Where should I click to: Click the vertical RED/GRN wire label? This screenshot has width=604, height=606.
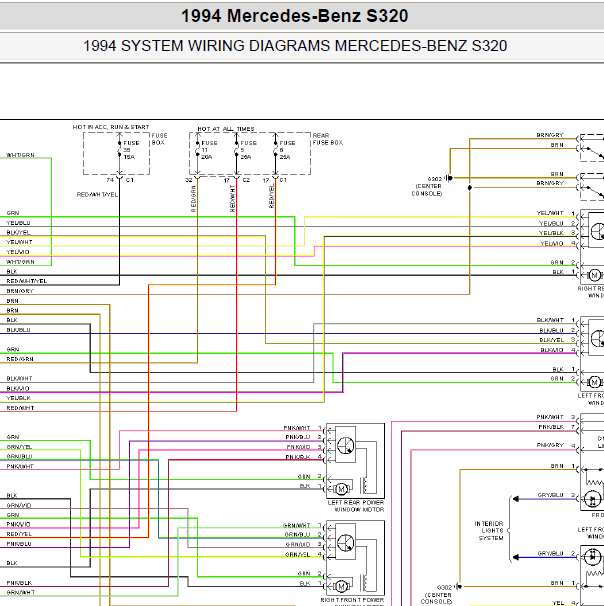tap(194, 199)
